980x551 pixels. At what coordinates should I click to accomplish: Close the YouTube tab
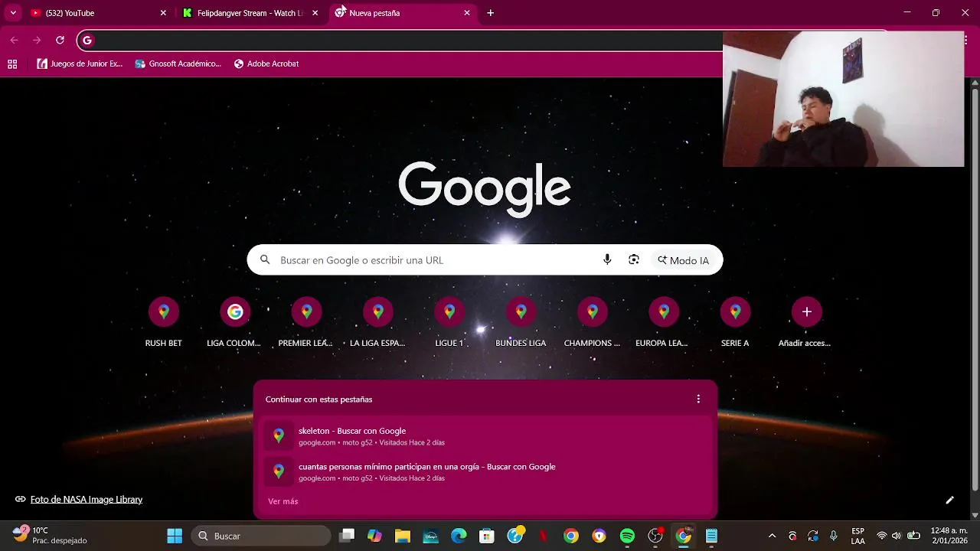coord(163,13)
